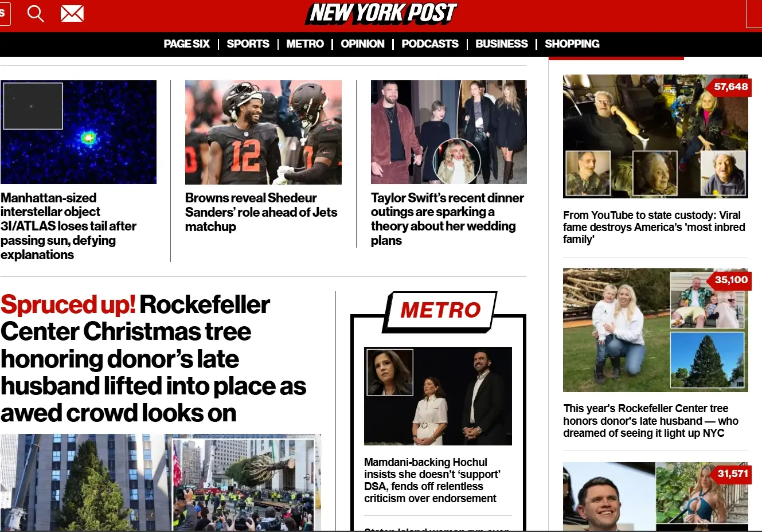Open the Business section
Image resolution: width=762 pixels, height=532 pixels.
[502, 44]
